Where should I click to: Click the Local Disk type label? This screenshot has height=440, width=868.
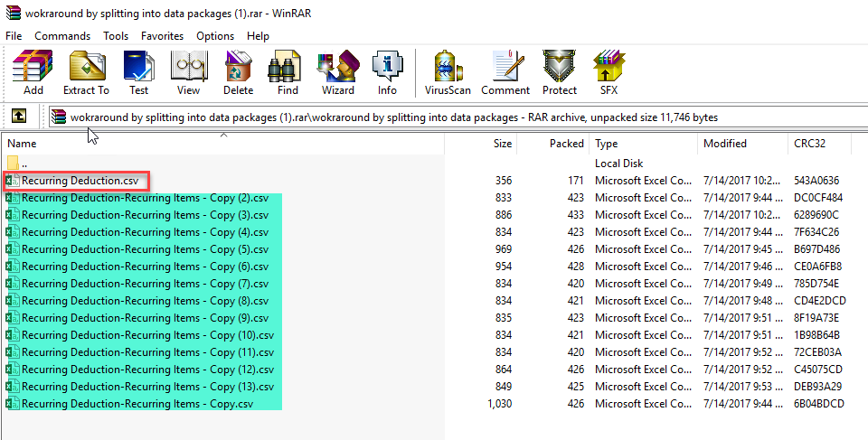[618, 164]
